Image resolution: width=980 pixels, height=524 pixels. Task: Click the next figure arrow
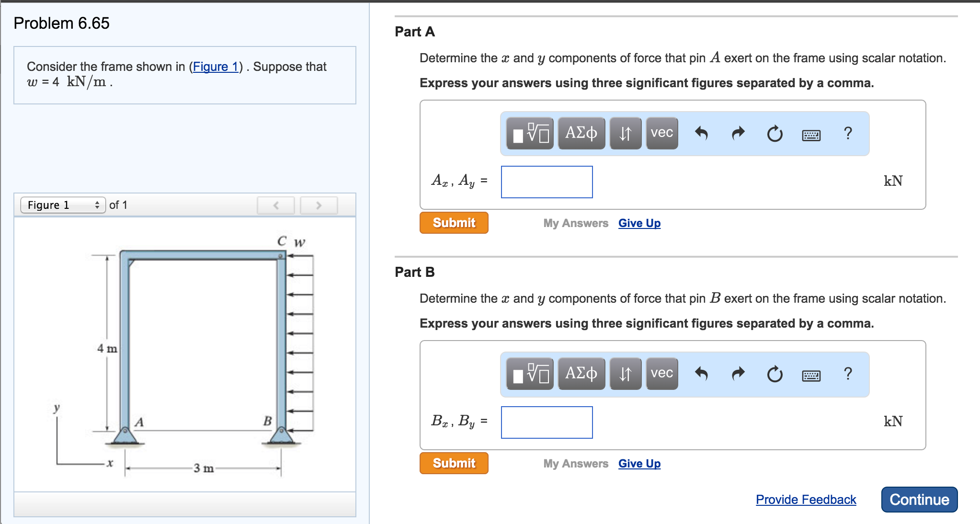pos(319,205)
